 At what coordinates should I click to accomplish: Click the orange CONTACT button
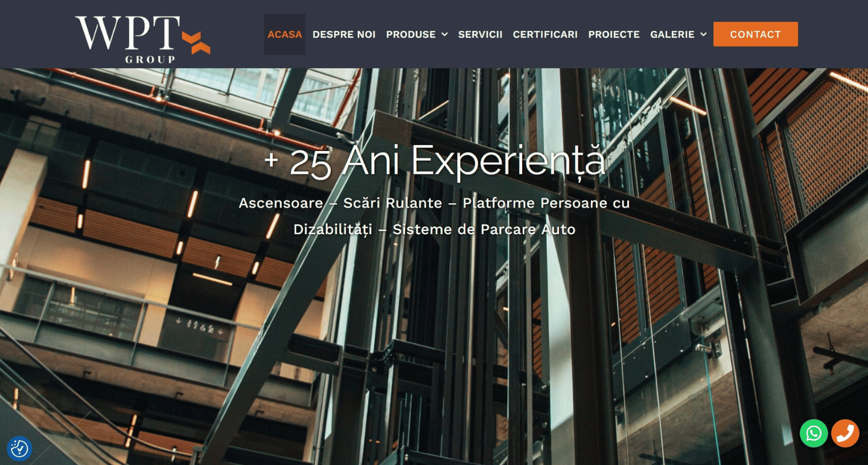(756, 34)
